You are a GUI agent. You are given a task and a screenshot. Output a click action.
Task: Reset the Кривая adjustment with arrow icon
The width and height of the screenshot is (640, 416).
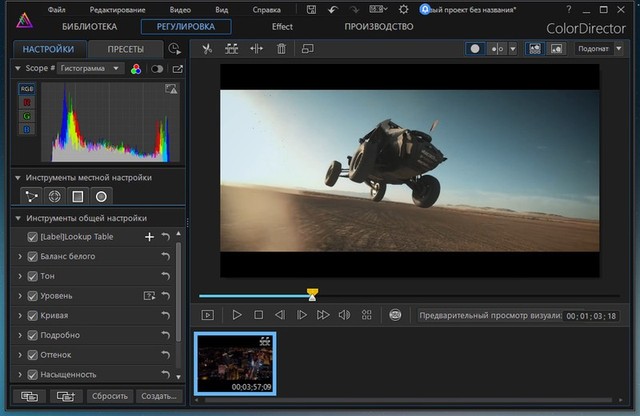(166, 316)
